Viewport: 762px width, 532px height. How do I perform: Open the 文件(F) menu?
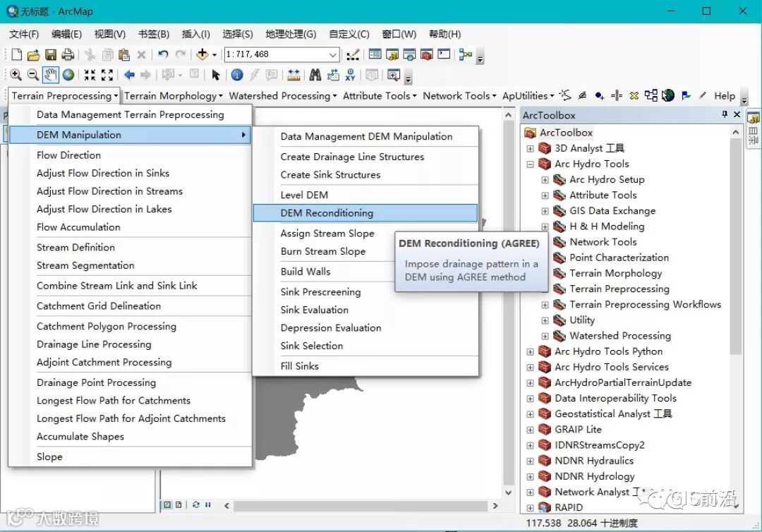pos(24,34)
